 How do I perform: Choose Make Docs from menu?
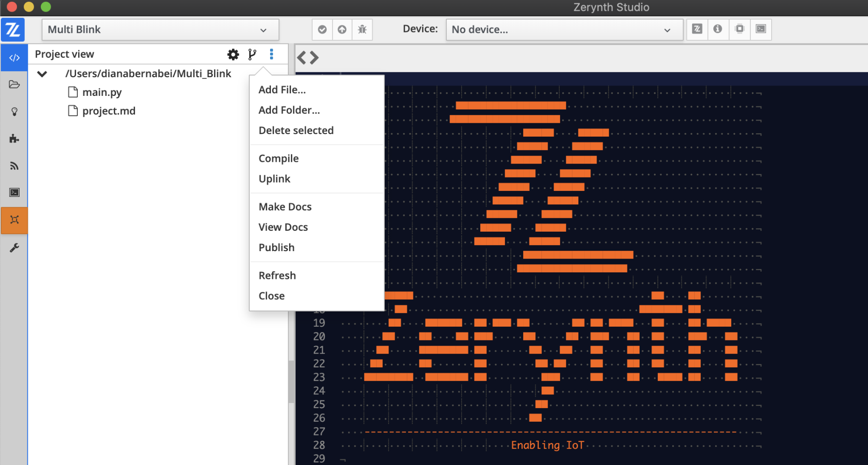(285, 207)
